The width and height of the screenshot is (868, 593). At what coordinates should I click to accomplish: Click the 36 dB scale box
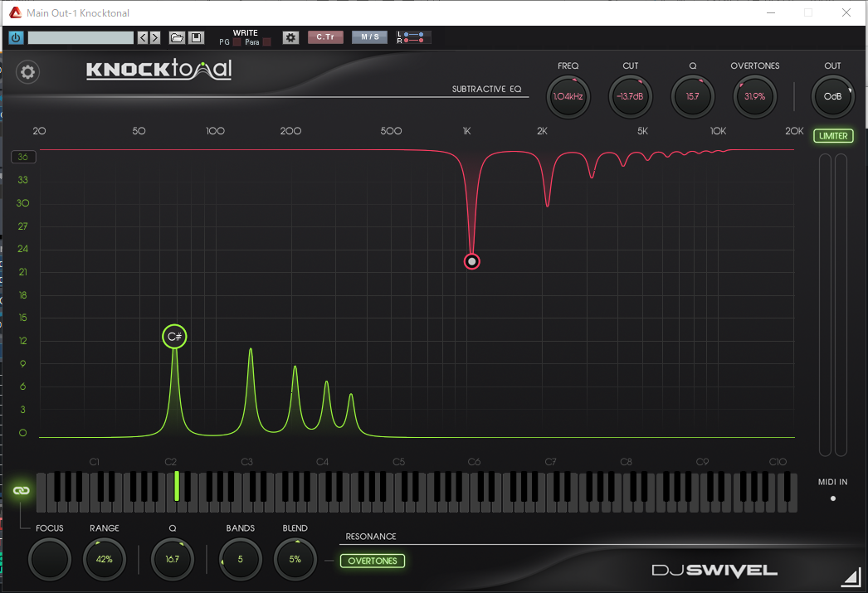click(x=23, y=157)
